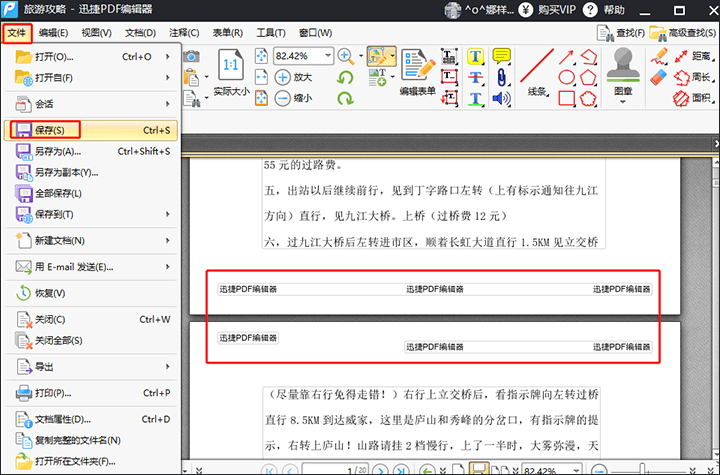Select the pencil drawing tool
Viewport: 720px width, 475px height.
(x=659, y=57)
